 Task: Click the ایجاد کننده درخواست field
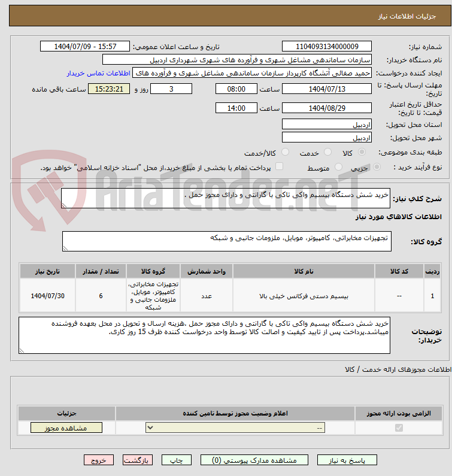pyautogui.click(x=252, y=73)
